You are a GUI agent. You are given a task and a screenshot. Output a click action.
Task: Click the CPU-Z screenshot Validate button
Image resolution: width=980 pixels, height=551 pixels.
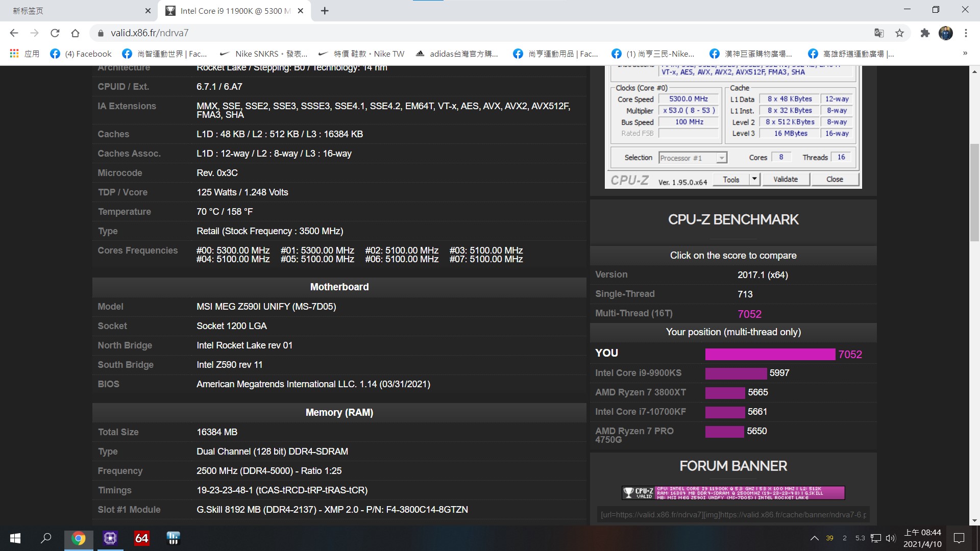tap(785, 179)
